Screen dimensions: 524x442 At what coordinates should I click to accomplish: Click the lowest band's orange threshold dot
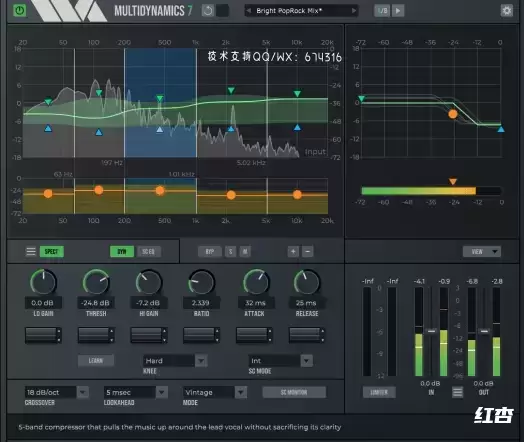click(x=48, y=193)
